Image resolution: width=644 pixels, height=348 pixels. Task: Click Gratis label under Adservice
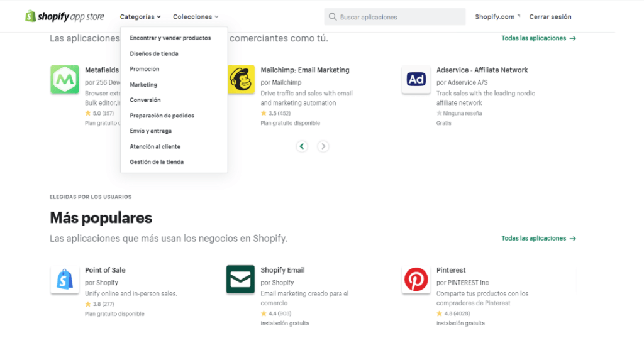443,123
